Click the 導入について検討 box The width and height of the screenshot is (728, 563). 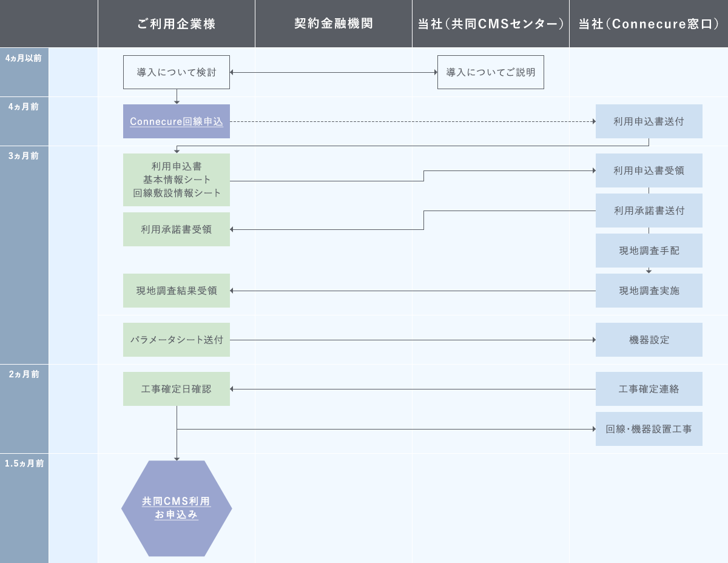pos(177,72)
